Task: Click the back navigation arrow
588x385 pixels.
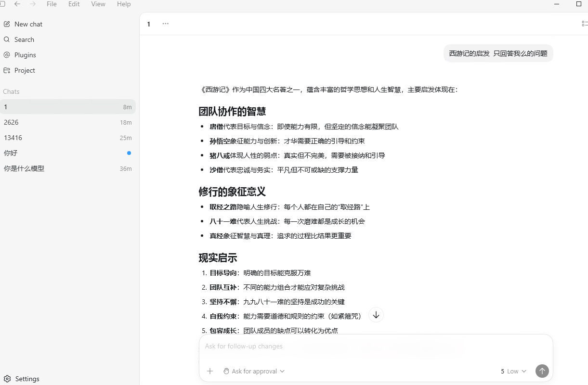Action: click(x=17, y=4)
